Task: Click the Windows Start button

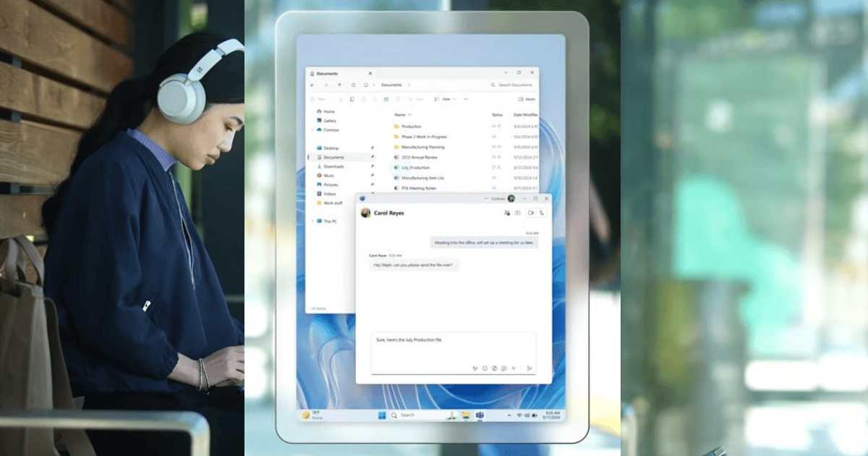Action: 381,415
